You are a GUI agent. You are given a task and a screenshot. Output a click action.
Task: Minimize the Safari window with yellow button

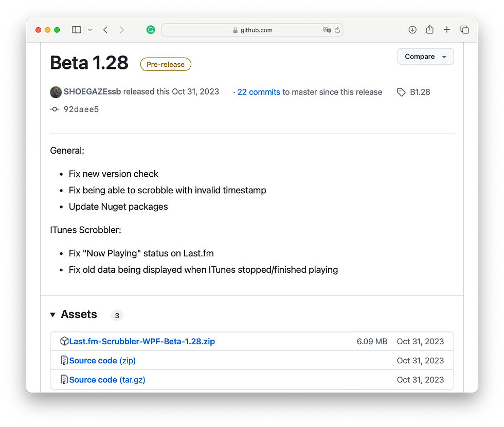coord(47,30)
